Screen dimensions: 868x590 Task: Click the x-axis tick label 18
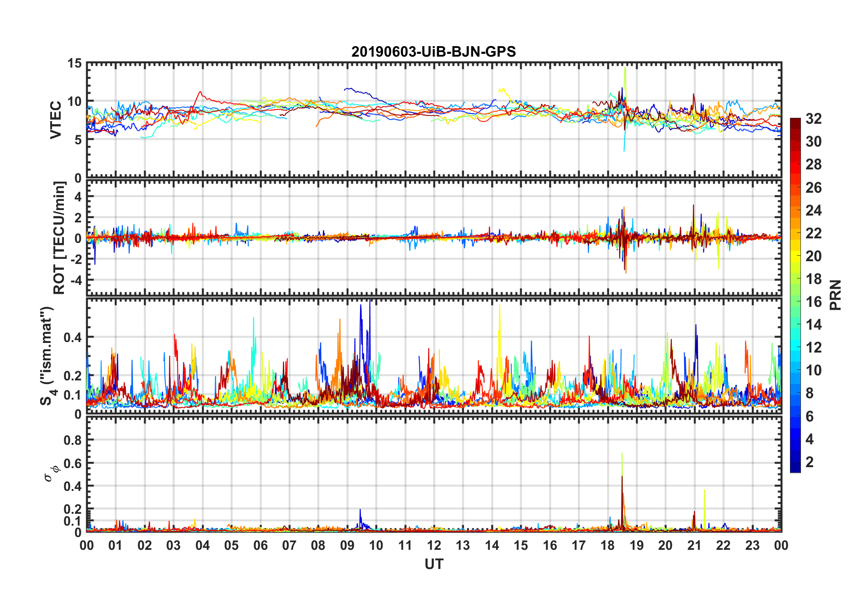point(607,545)
